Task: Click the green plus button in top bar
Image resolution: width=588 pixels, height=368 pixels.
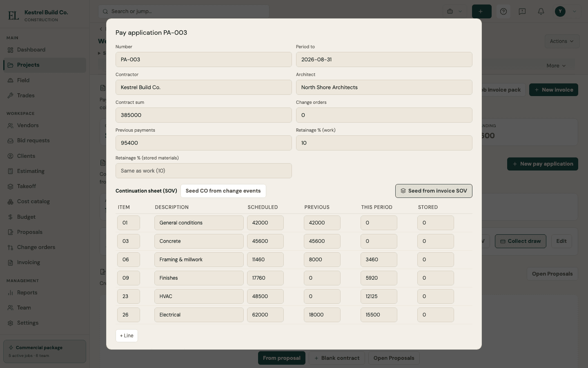Action: [x=482, y=11]
